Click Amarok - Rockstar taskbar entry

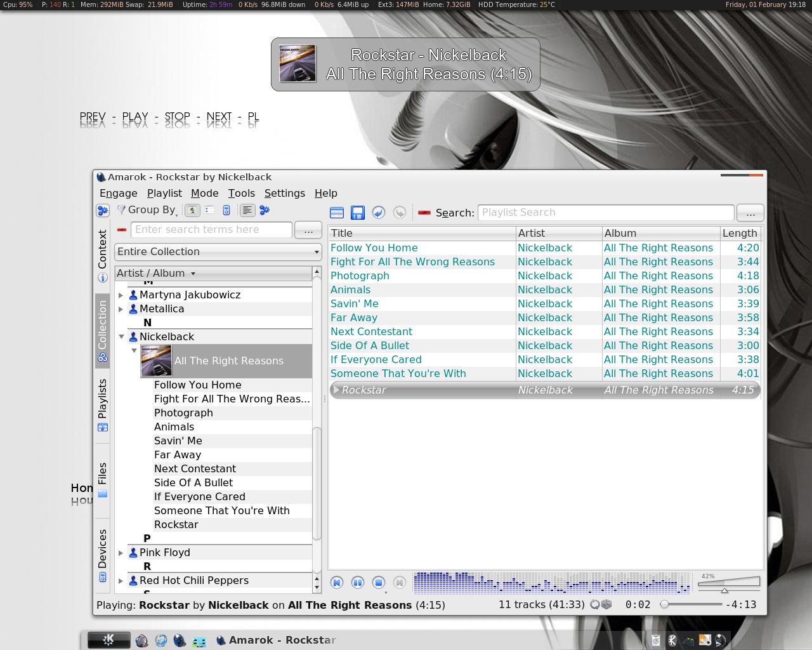pos(276,640)
